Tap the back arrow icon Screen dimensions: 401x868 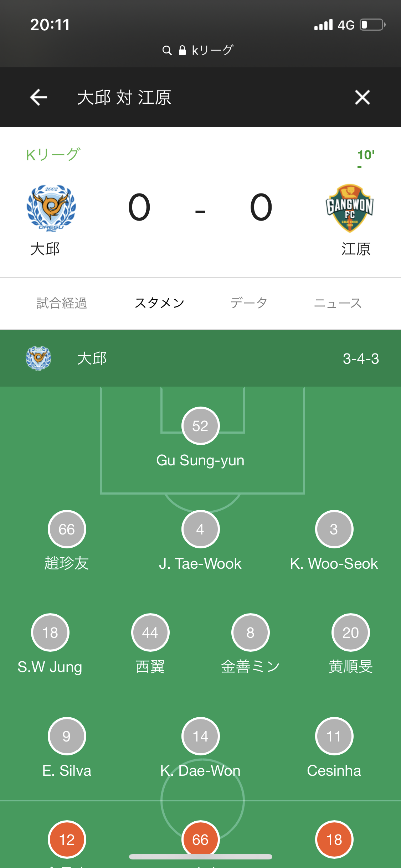[39, 97]
